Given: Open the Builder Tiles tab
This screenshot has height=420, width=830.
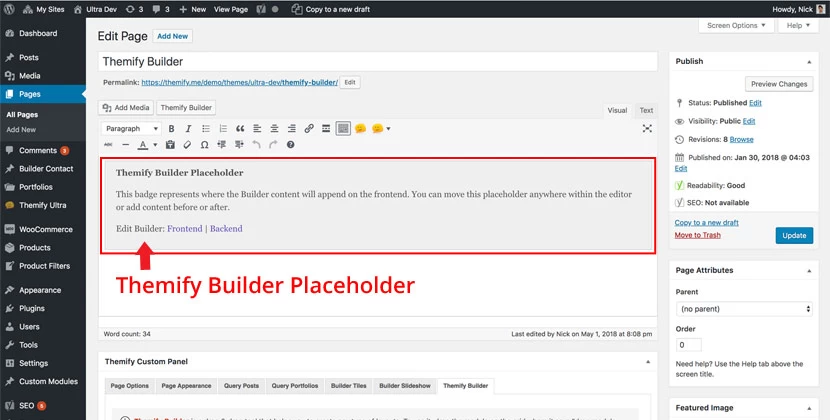Looking at the screenshot, I should (348, 386).
